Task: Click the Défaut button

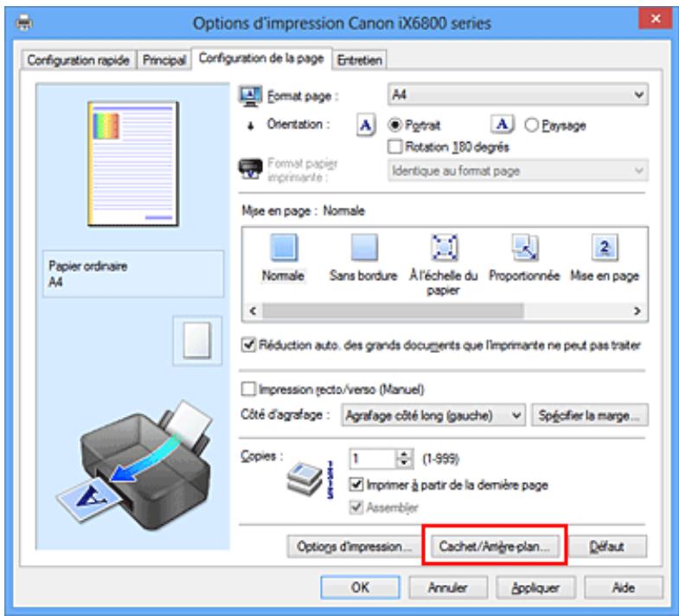Action: click(606, 547)
